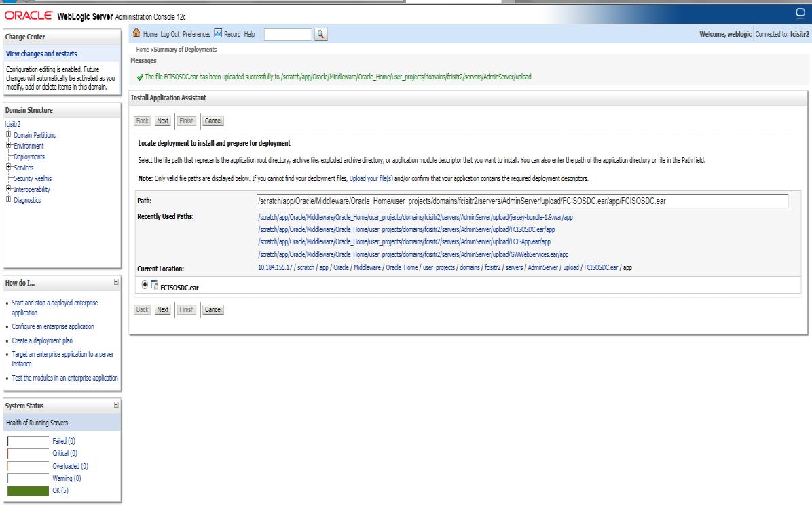Viewport: 812px width, 506px height.
Task: Click the Overloaded (0) status link
Action: pos(70,466)
